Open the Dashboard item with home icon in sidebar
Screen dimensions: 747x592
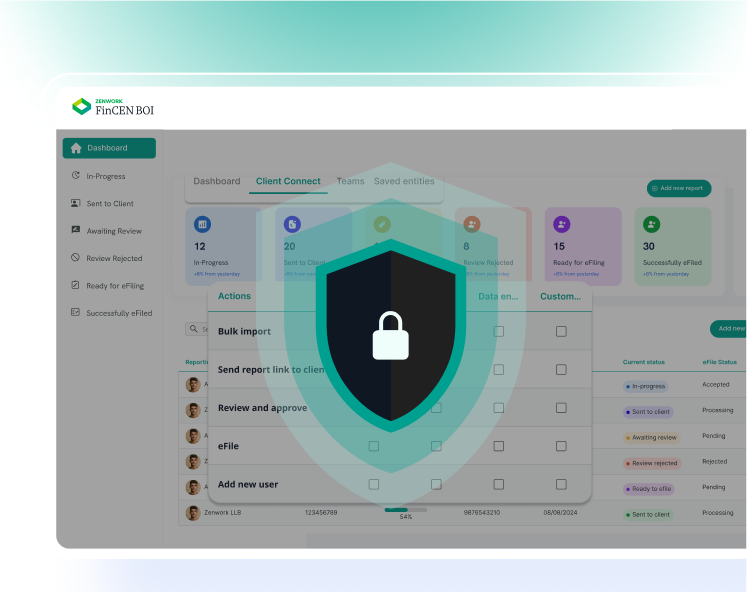(x=109, y=148)
